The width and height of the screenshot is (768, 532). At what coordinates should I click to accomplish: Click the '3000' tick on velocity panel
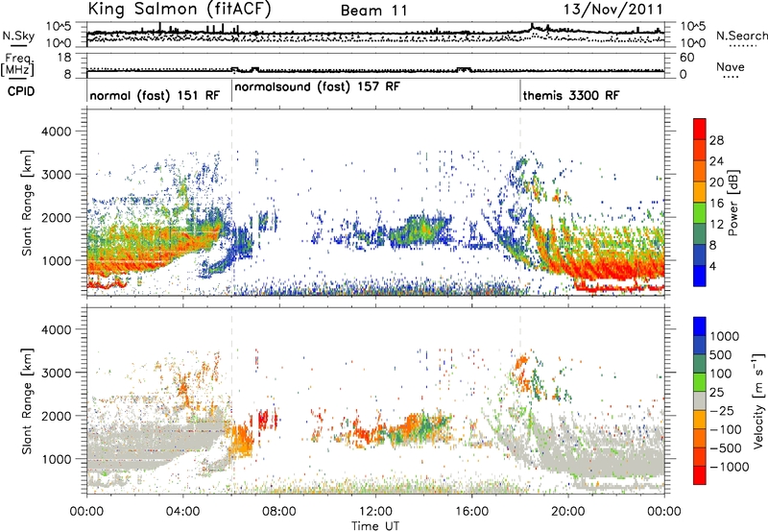(56, 373)
